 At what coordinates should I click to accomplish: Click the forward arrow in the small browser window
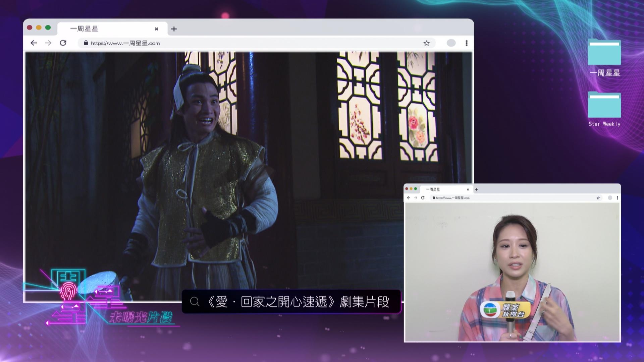click(416, 198)
